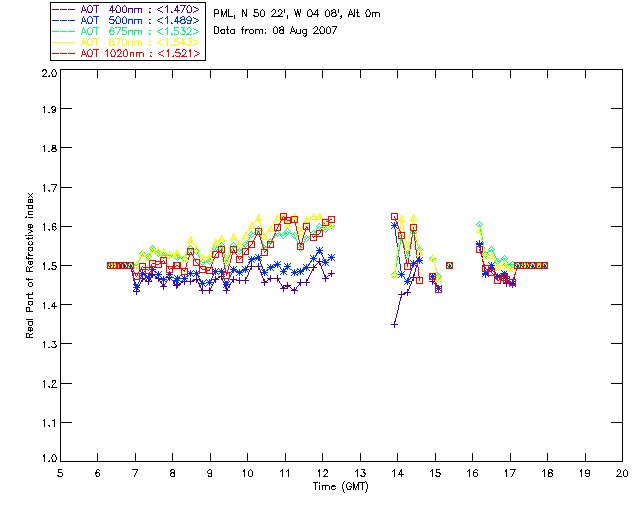Click the y-axis label 1.7
This screenshot has height=512, width=640.
pos(49,188)
